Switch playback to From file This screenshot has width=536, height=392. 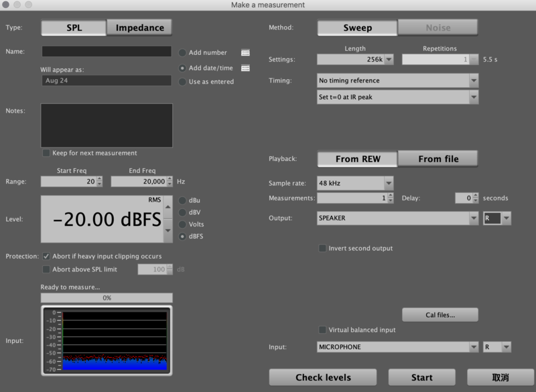click(x=438, y=159)
